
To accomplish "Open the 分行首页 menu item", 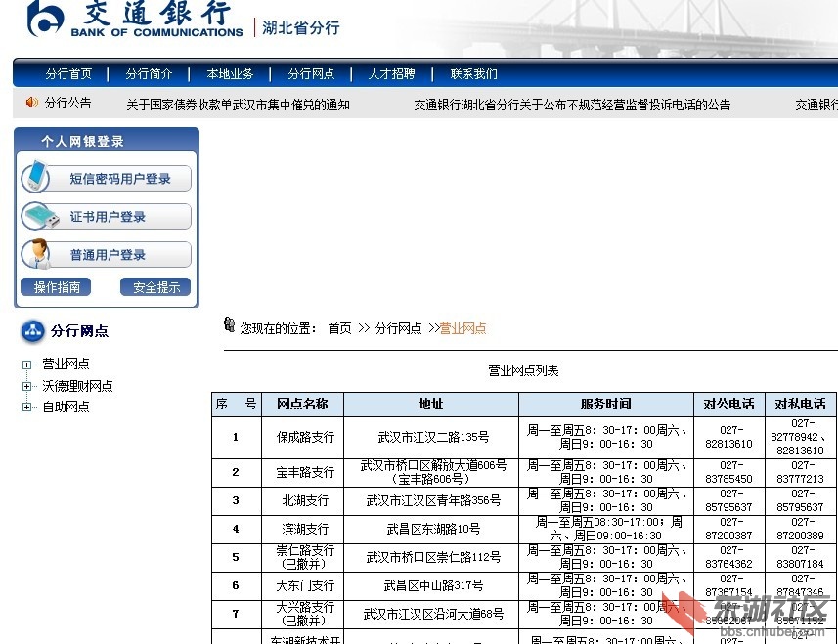I will click(68, 73).
